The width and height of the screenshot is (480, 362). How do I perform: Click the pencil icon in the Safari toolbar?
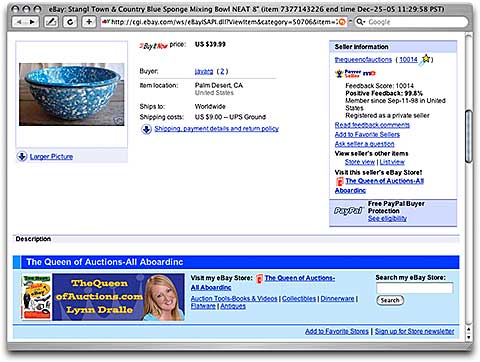pyautogui.click(x=51, y=22)
